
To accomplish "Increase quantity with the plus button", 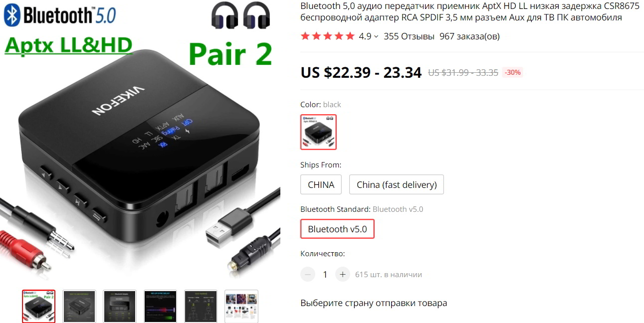I will (342, 274).
